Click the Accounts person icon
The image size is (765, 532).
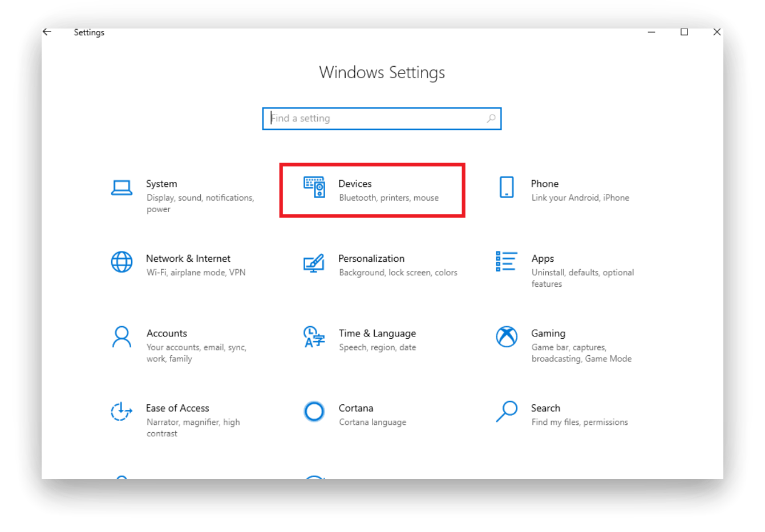pyautogui.click(x=122, y=337)
